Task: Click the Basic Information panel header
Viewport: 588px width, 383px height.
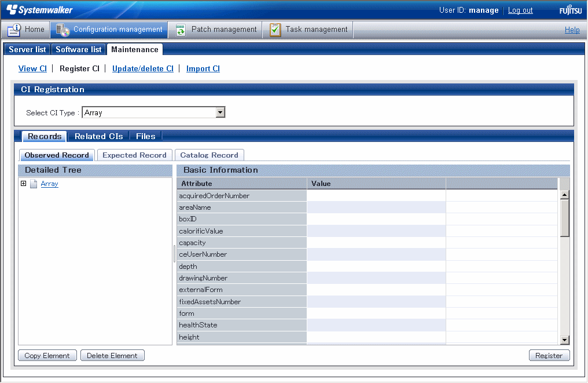Action: pyautogui.click(x=373, y=170)
